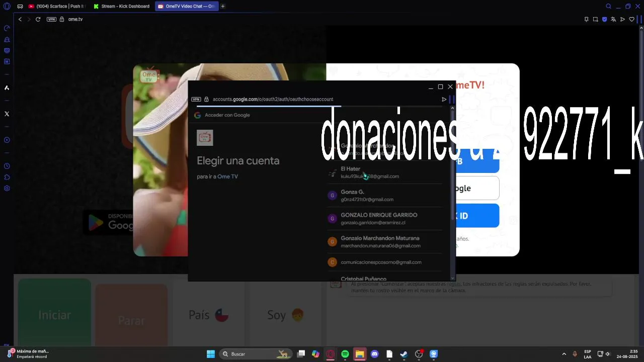Toggle the VPN badge in main address bar
644x362 pixels.
(x=51, y=19)
